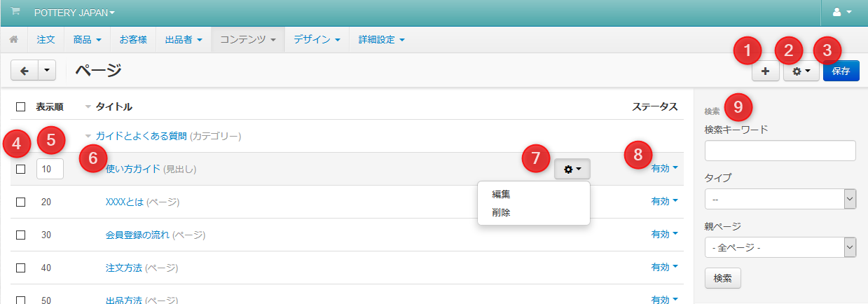Open the gear tools menu beside Save
Image resolution: width=868 pixels, height=304 pixels.
[801, 71]
